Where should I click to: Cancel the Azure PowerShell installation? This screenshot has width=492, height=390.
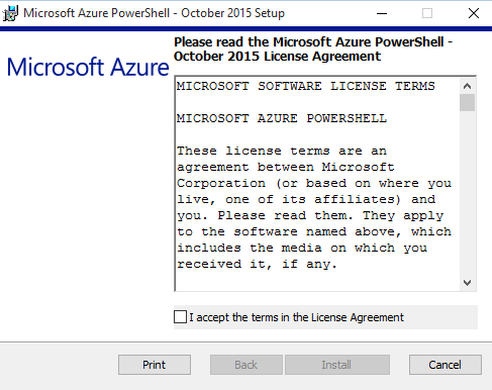(445, 365)
